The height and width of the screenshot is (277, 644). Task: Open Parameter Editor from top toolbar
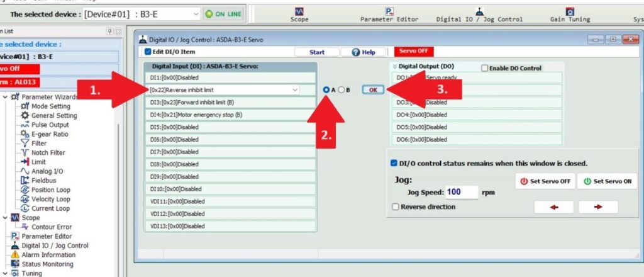pos(389,14)
